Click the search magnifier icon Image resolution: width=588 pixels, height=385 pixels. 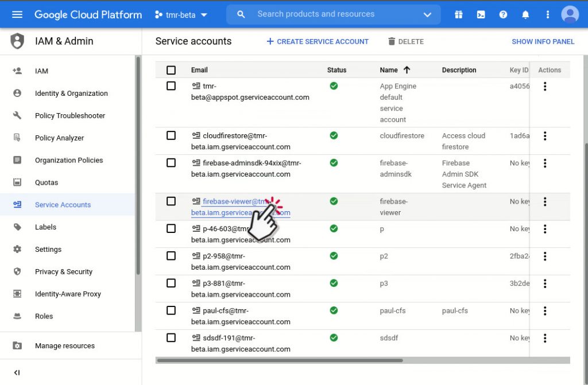241,14
